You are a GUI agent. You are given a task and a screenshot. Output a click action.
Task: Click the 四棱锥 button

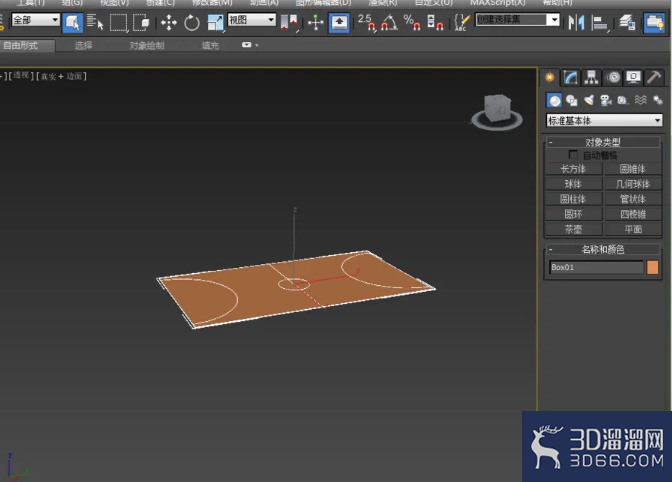(x=633, y=214)
